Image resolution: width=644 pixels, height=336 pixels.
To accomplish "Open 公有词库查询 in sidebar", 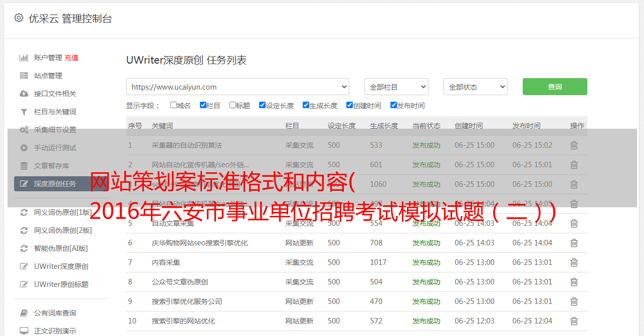I will (55, 313).
